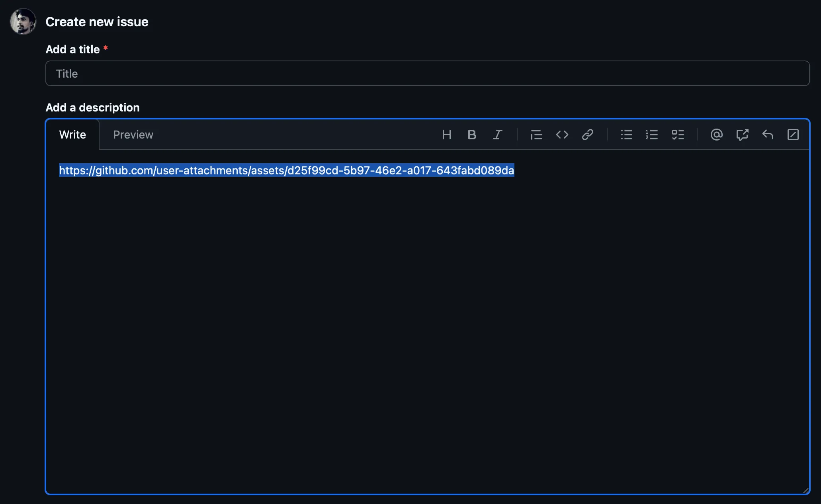Viewport: 821px width, 504px height.
Task: Insert a quote block
Action: (536, 135)
